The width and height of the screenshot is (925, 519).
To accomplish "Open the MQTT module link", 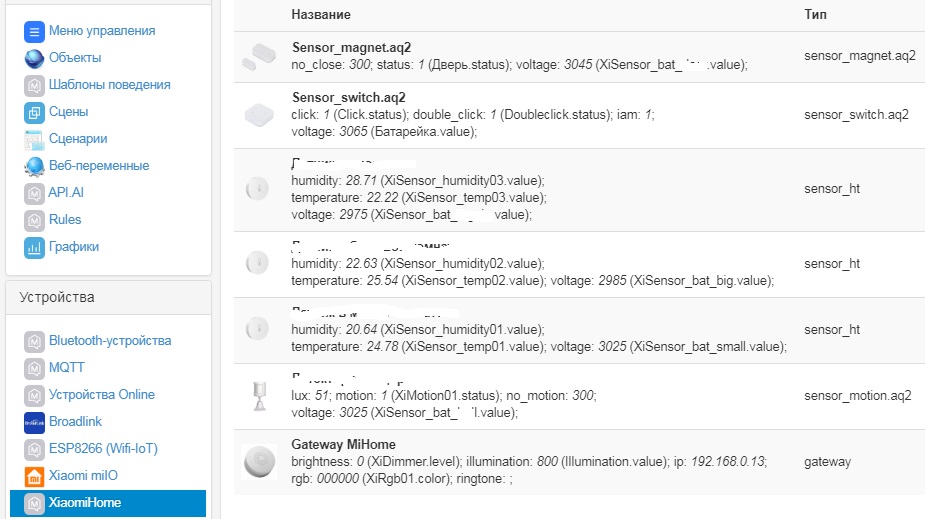I will pos(67,368).
